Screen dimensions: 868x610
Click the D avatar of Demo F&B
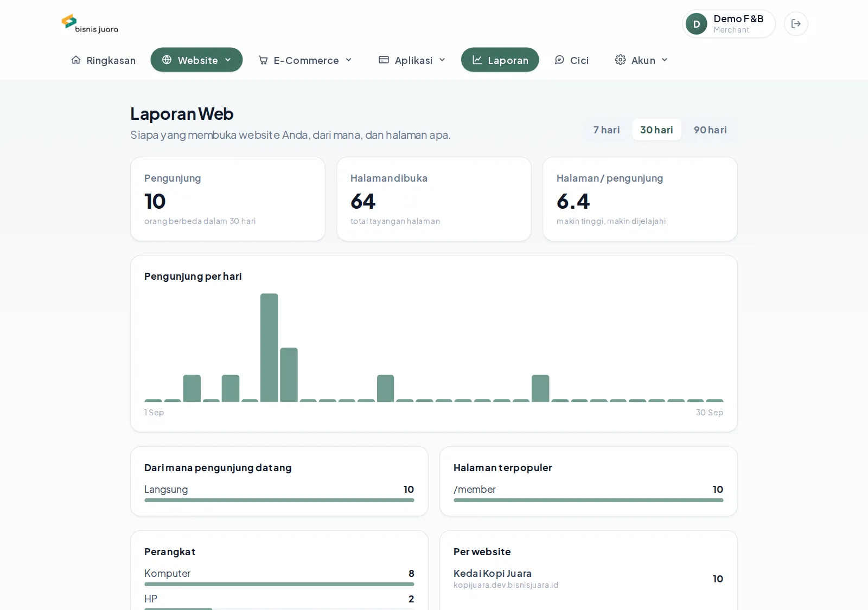point(696,24)
